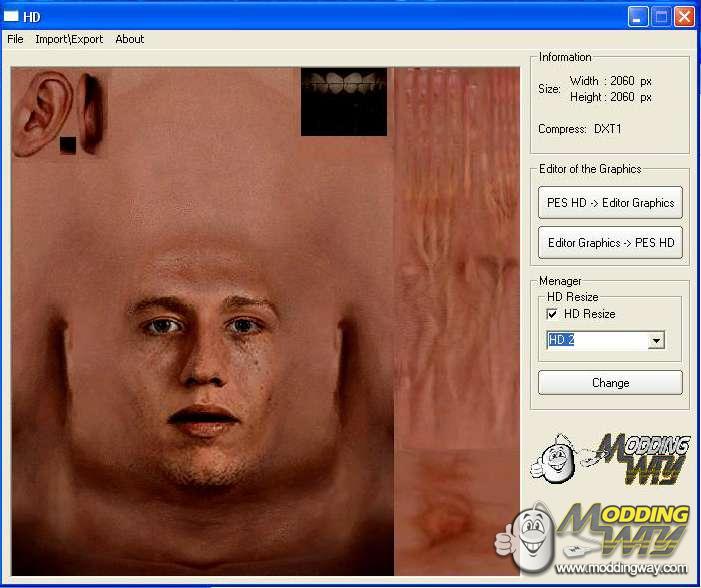Click the PES HD -> Editor Graphics button
This screenshot has width=701, height=588.
tap(610, 203)
